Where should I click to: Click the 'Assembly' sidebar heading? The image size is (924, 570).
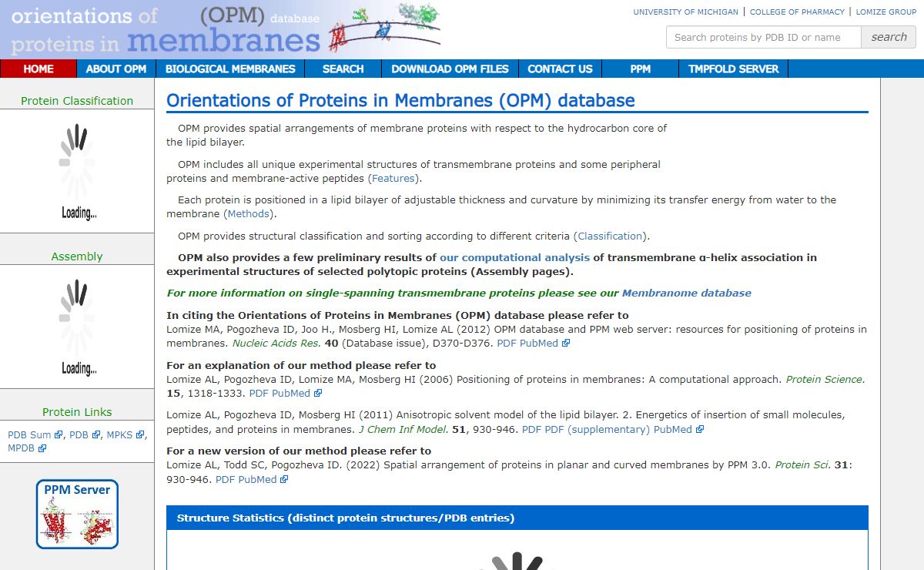click(77, 256)
